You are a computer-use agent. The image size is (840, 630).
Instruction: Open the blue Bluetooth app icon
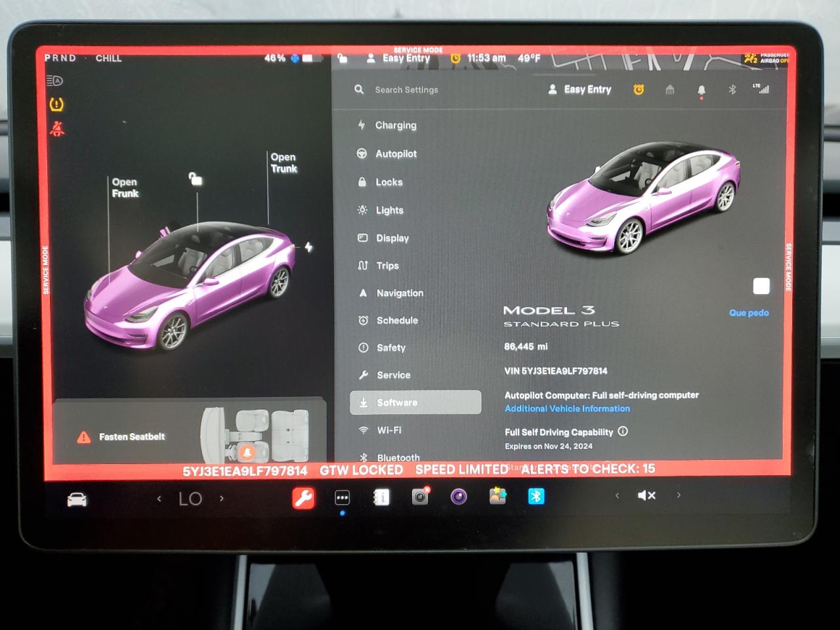coord(536,496)
